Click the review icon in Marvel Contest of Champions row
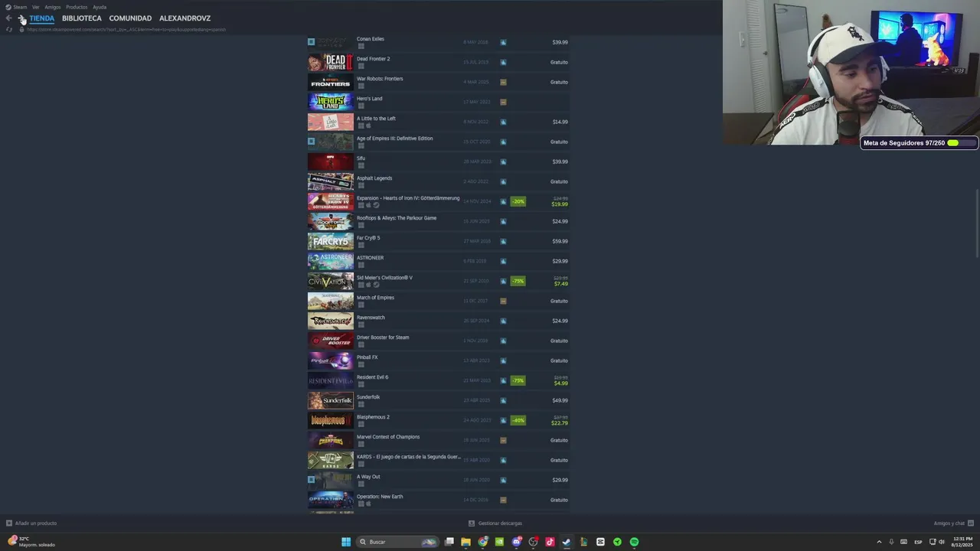The height and width of the screenshot is (551, 980). click(x=503, y=440)
